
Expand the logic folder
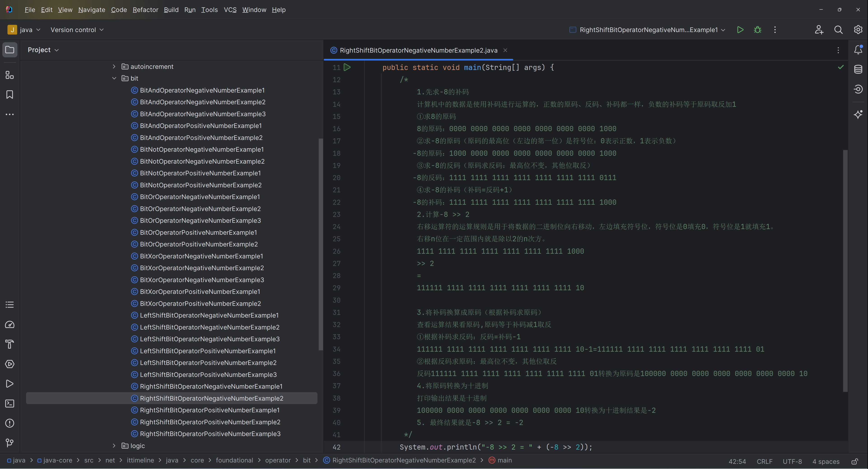point(114,446)
